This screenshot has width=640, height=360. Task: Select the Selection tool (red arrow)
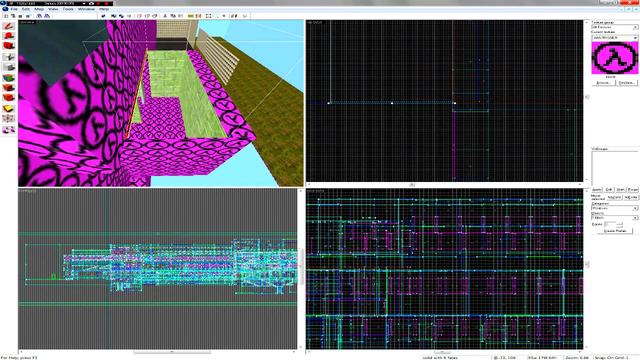[x=9, y=26]
